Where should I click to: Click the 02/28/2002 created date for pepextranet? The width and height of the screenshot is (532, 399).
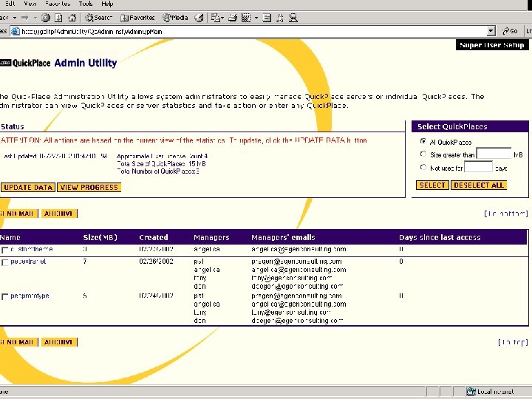156,262
